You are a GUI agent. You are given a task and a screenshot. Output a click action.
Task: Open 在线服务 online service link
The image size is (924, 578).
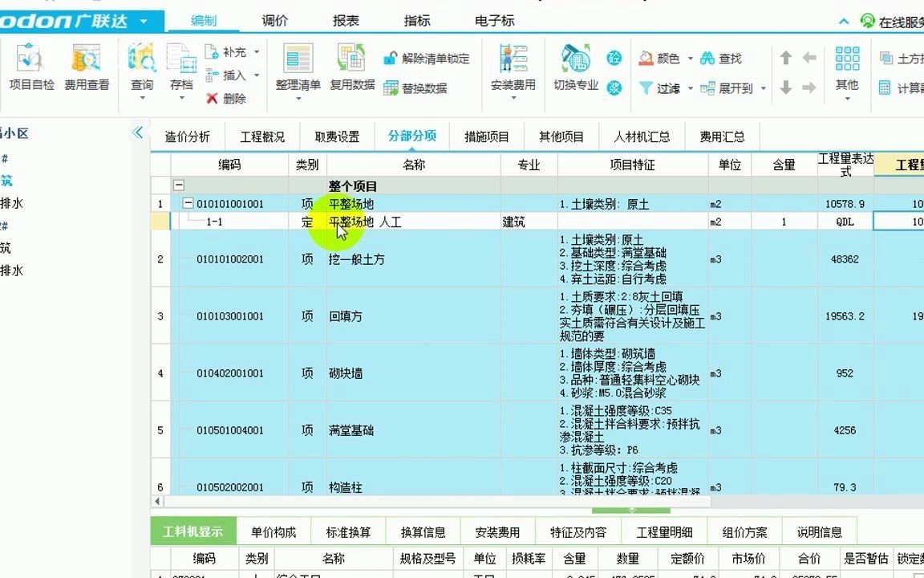click(x=890, y=22)
